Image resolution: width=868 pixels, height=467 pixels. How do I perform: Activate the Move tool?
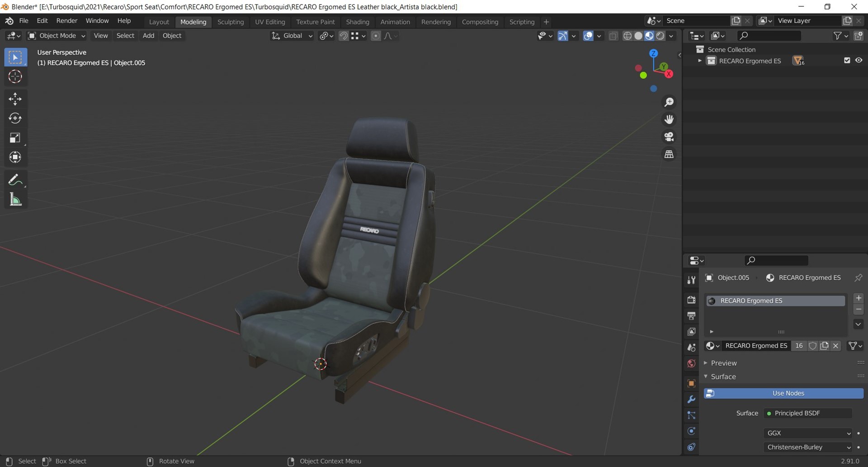click(x=15, y=99)
